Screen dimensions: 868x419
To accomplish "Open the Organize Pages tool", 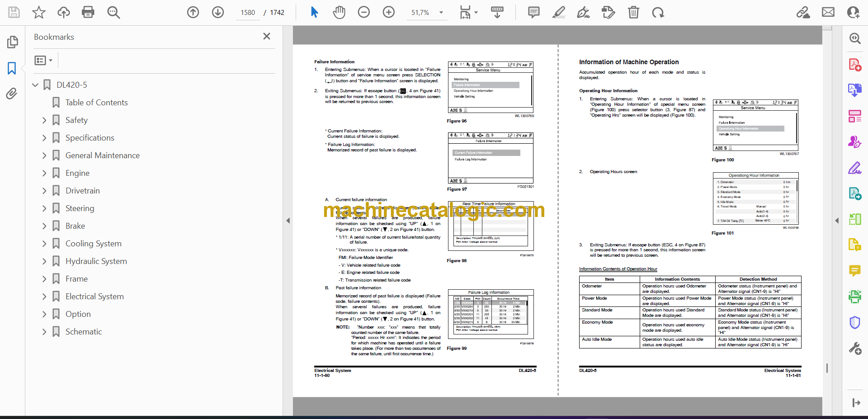I will point(855,116).
